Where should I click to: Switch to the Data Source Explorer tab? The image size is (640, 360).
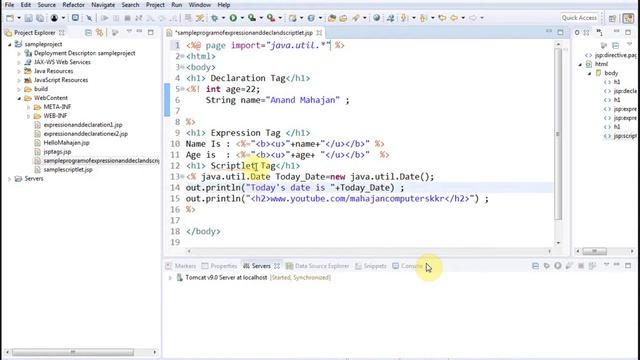click(317, 266)
